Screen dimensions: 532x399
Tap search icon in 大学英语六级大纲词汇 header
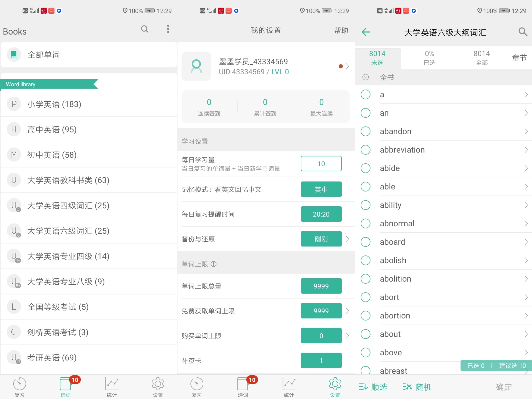[x=522, y=32]
